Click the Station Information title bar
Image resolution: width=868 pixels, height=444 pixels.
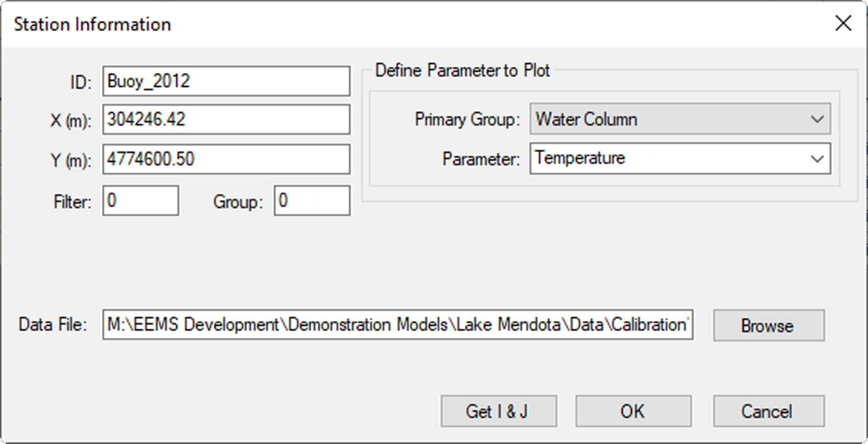(x=392, y=24)
